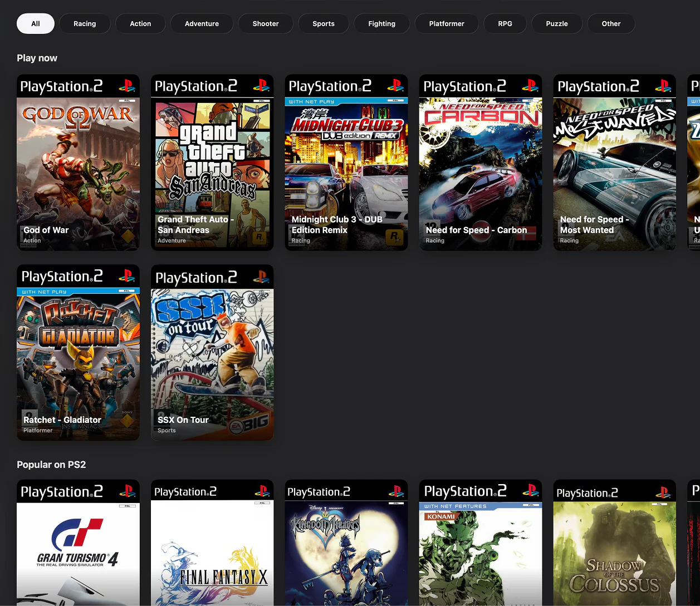Screen dimensions: 700x606
Task: Open Shadow of the Colossus cover
Action: (x=615, y=543)
